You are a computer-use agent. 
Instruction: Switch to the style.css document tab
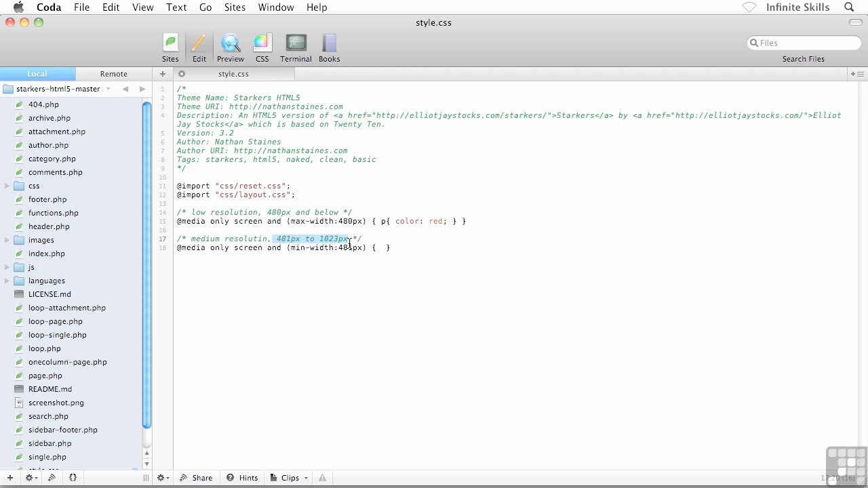[x=233, y=74]
